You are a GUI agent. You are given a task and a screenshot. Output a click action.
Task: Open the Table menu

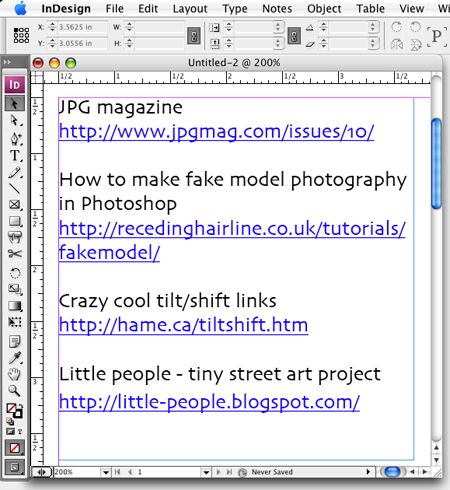click(370, 8)
